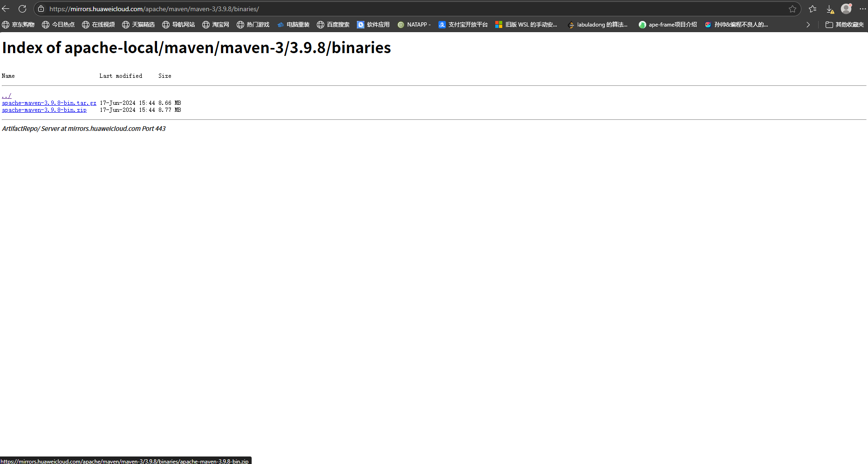Open the 支付宝开放平台 bookmark
The height and width of the screenshot is (464, 868).
(x=463, y=25)
